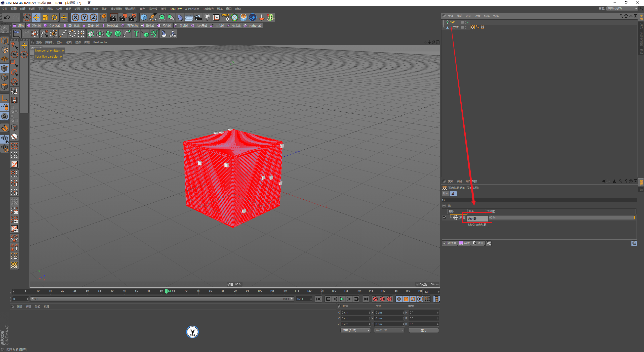Image resolution: width=644 pixels, height=352 pixels.
Task: Select the Move tool in toolbar
Action: coord(36,17)
